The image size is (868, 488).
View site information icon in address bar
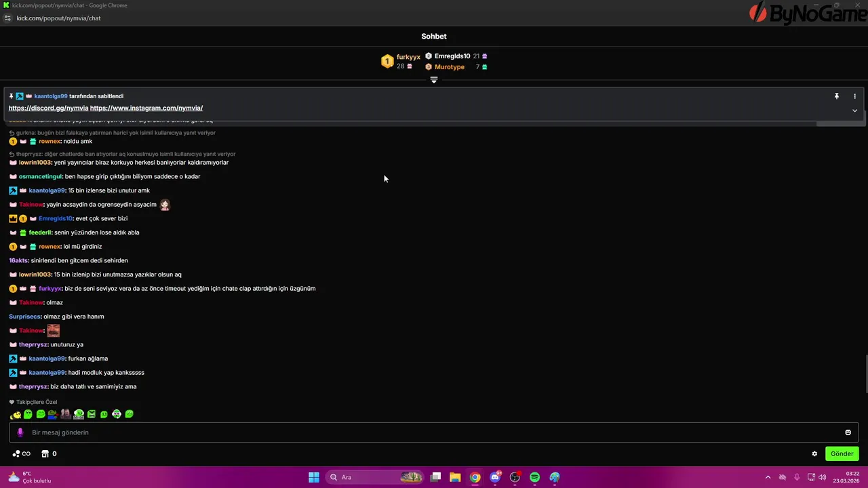point(7,18)
